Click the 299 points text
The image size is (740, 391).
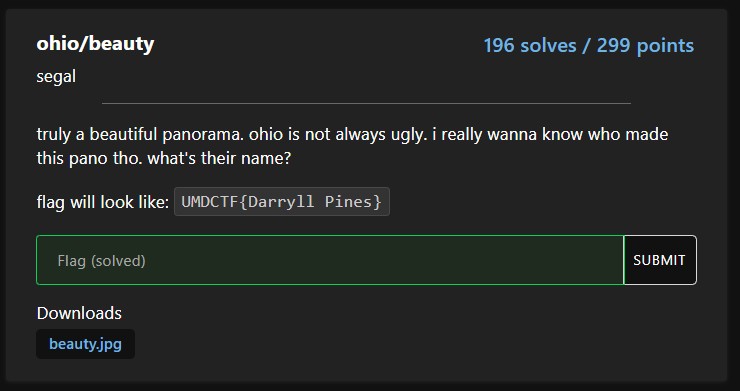[645, 46]
